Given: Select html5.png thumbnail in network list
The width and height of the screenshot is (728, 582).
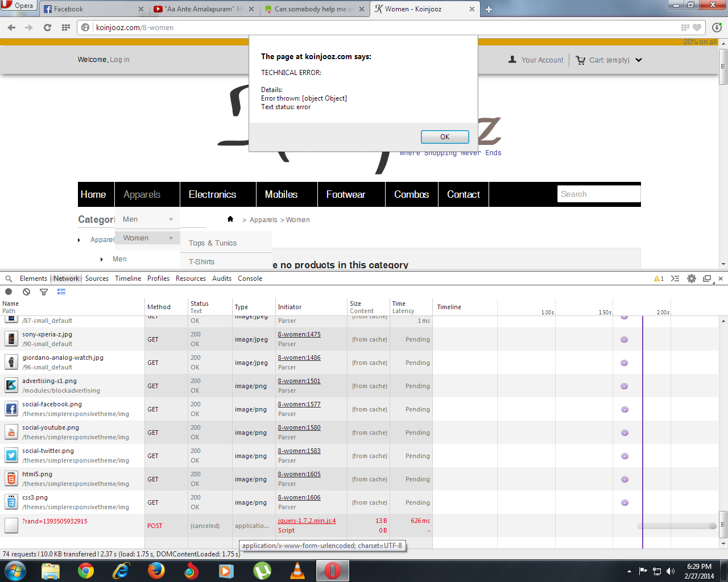Looking at the screenshot, I should (x=11, y=479).
